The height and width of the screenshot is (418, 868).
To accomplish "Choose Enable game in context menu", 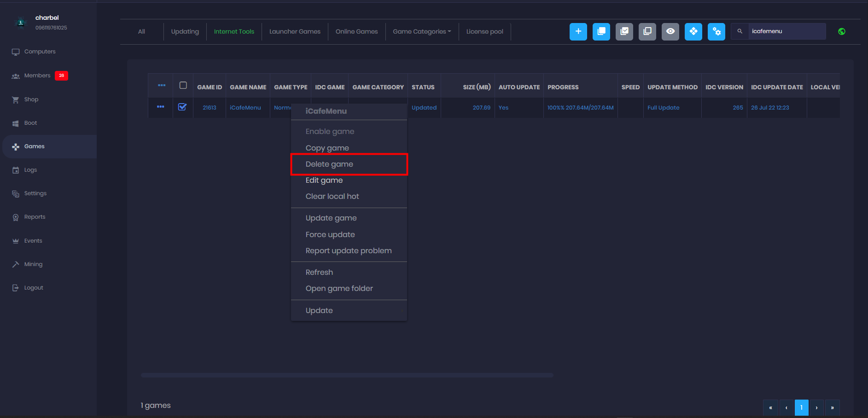I will click(349, 132).
